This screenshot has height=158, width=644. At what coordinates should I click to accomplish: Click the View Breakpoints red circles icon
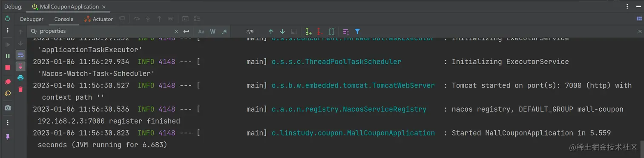pos(7,82)
